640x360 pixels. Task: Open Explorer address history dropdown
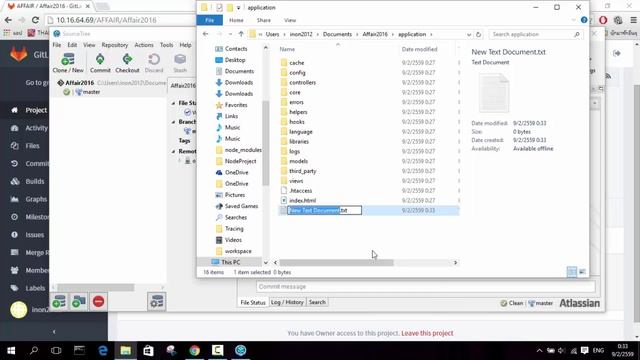469,34
